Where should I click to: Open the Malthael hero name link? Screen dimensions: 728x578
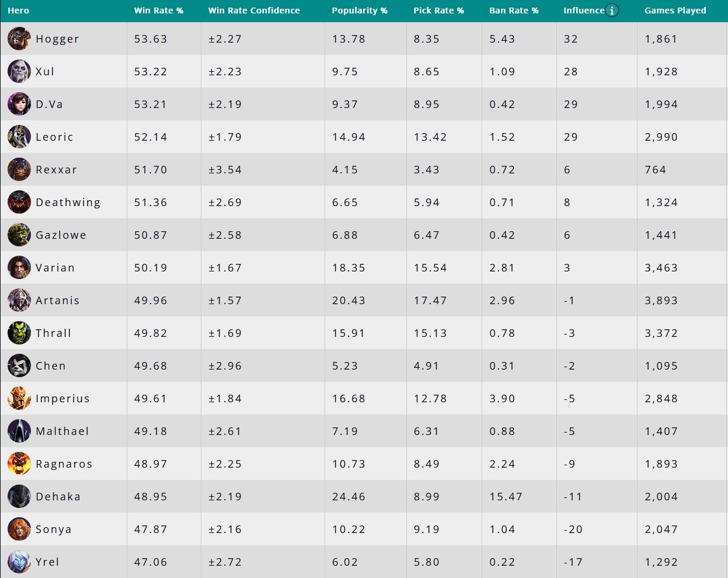[62, 431]
